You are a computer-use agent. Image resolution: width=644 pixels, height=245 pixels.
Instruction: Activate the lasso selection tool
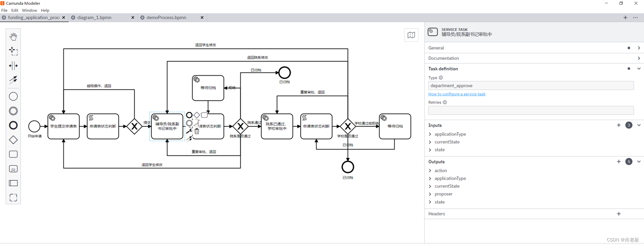pos(13,51)
